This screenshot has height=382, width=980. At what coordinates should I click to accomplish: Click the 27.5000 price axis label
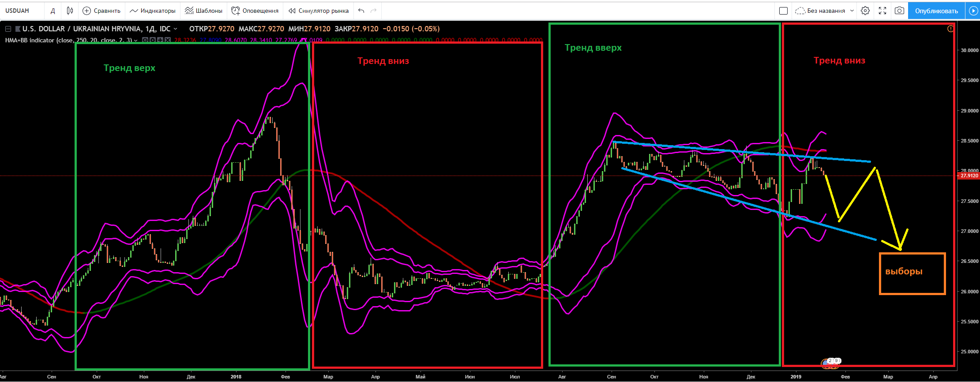pos(969,201)
